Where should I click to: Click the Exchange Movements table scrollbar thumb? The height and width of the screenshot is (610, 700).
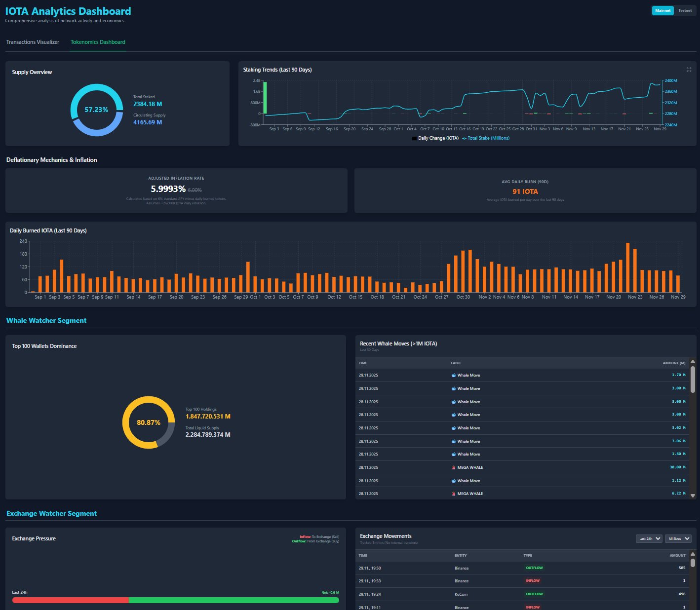point(693,563)
